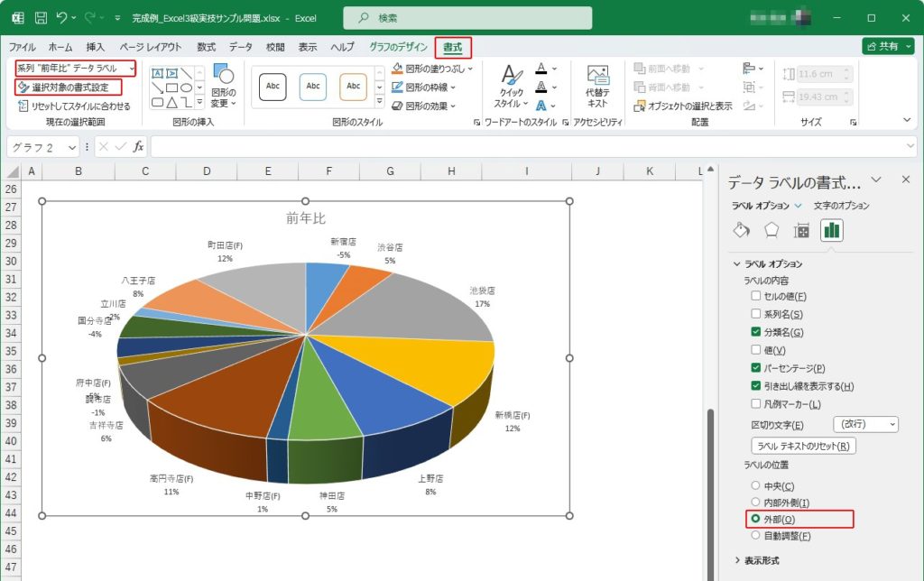This screenshot has height=581, width=924.
Task: Select the Size & Properties pane icon
Action: pos(800,230)
